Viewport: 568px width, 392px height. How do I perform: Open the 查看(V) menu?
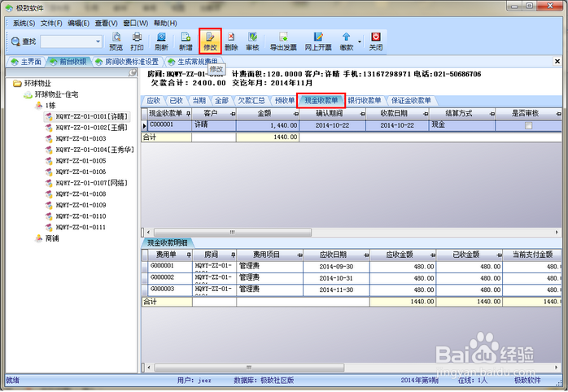(x=106, y=23)
